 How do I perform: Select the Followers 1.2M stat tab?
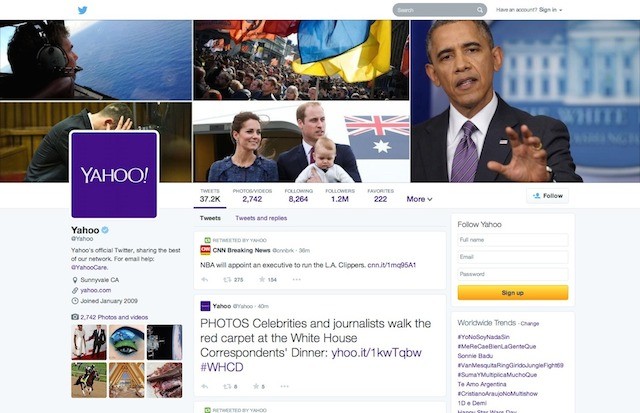(340, 195)
